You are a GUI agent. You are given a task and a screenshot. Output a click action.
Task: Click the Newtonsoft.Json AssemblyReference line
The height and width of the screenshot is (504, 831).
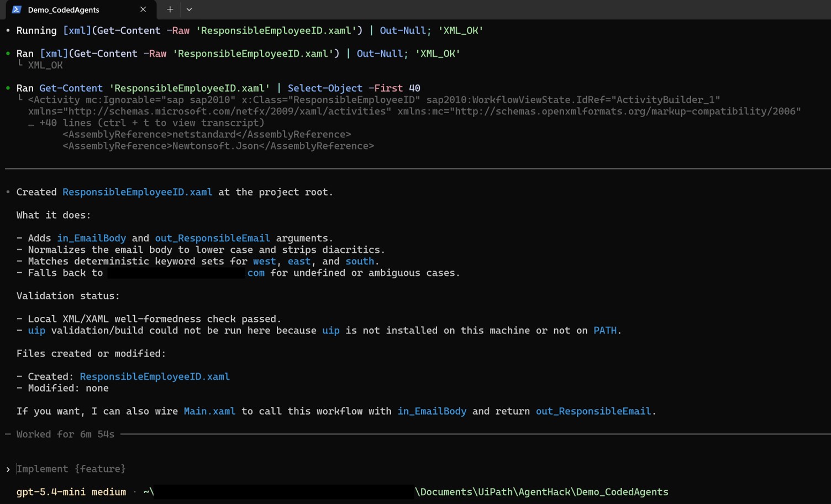pyautogui.click(x=218, y=146)
